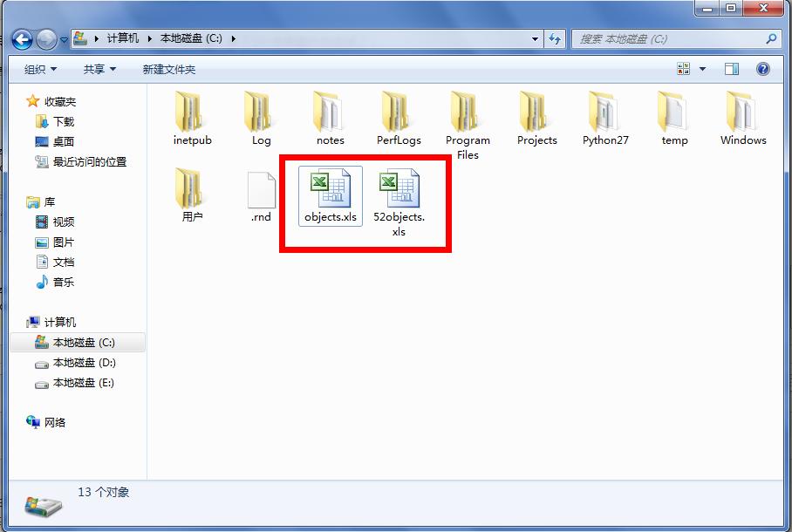Go back with the Back arrow button
The width and height of the screenshot is (792, 532).
pyautogui.click(x=22, y=39)
